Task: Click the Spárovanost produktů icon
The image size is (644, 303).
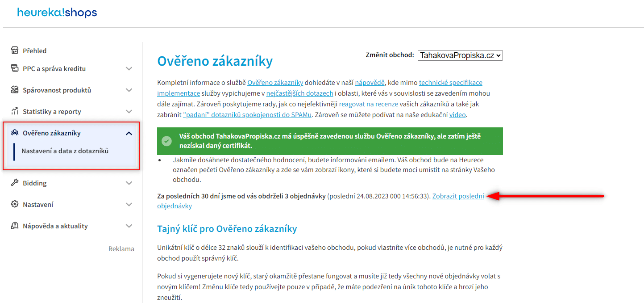Action: [15, 90]
